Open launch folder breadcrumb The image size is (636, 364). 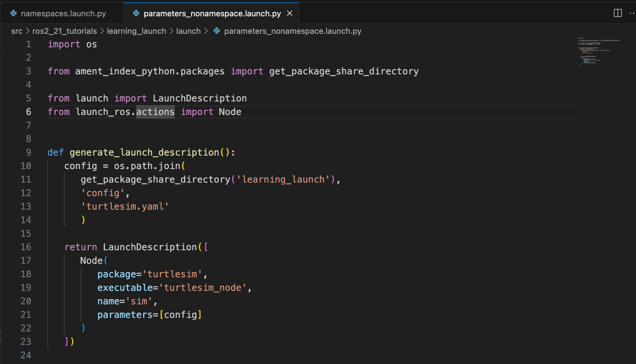coord(188,31)
